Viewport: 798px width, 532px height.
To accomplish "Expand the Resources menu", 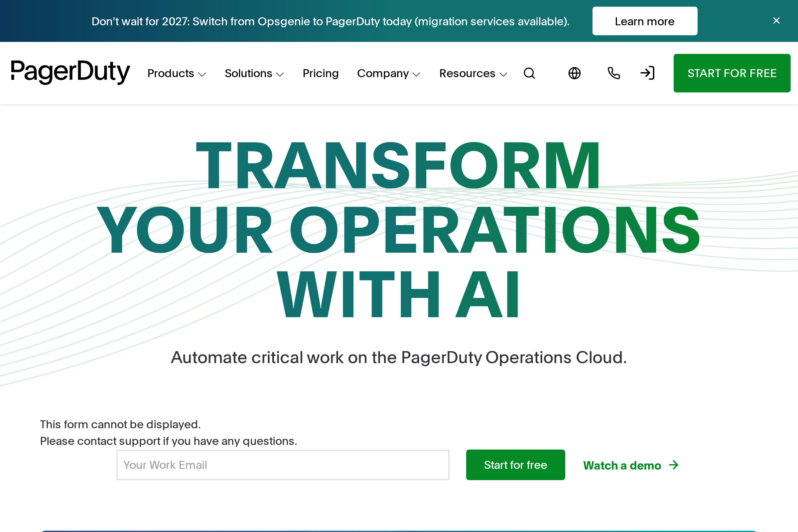I will coord(472,73).
